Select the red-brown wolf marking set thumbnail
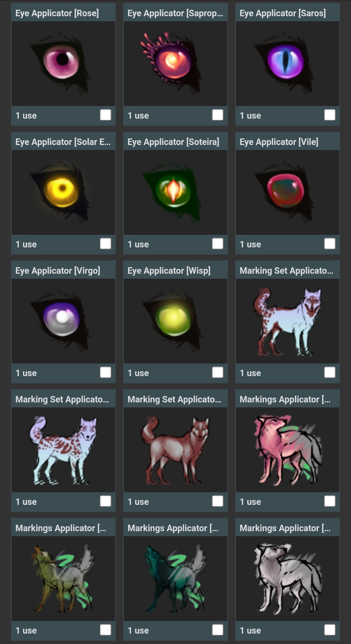 coord(175,450)
